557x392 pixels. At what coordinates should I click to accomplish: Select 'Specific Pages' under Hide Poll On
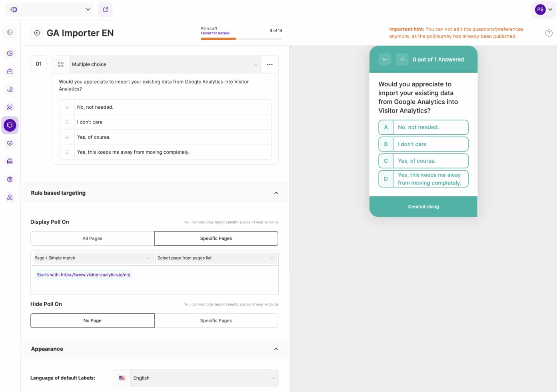216,321
